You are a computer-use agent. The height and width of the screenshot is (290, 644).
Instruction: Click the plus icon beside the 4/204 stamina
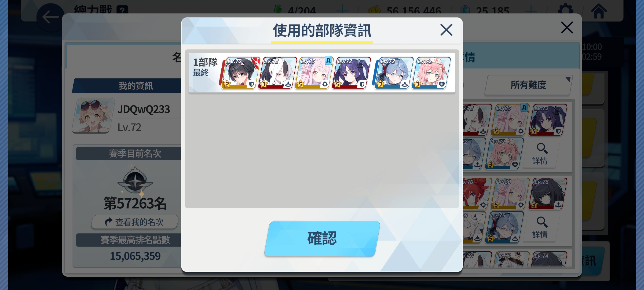click(x=342, y=11)
